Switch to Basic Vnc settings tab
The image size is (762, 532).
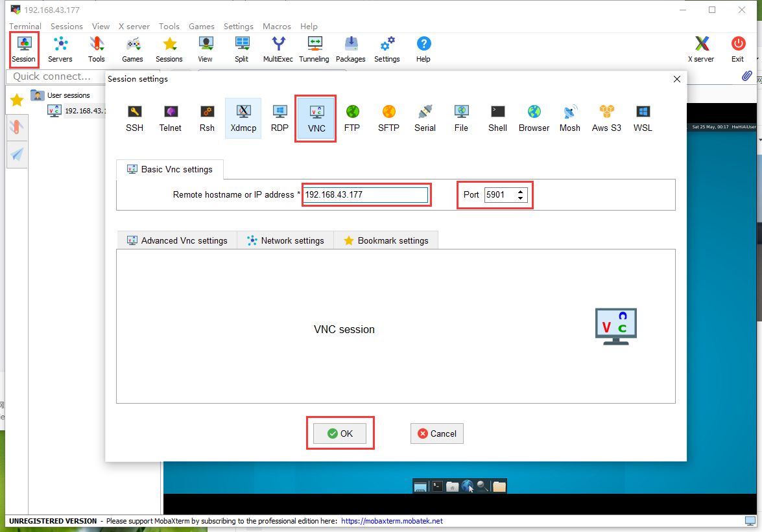pos(170,169)
